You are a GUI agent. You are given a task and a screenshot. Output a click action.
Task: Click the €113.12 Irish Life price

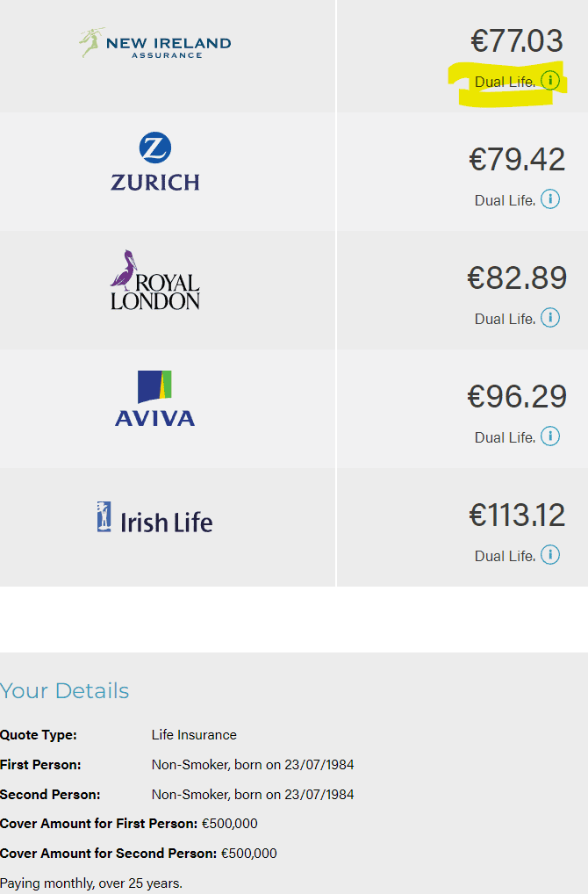(517, 515)
